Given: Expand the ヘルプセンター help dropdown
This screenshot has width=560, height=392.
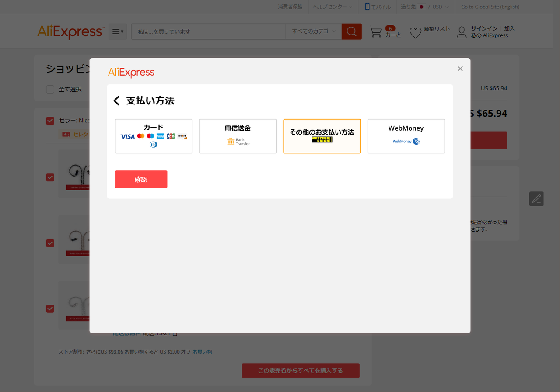Looking at the screenshot, I should point(332,7).
